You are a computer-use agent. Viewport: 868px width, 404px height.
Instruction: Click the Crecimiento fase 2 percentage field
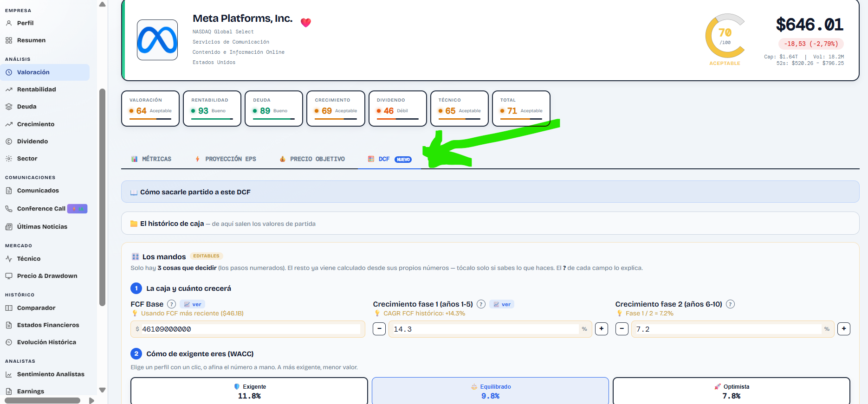tap(733, 329)
